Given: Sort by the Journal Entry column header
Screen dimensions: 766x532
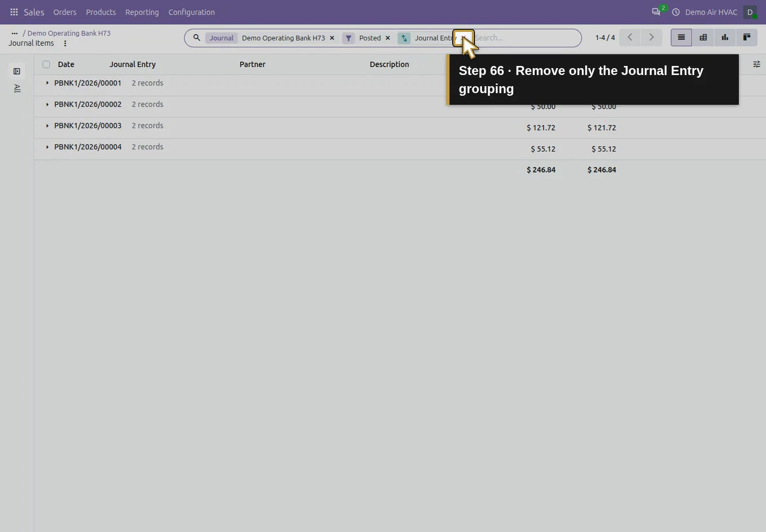Looking at the screenshot, I should 132,64.
